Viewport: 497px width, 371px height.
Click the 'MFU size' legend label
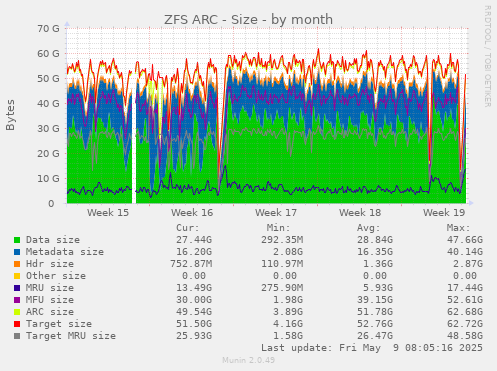50,300
